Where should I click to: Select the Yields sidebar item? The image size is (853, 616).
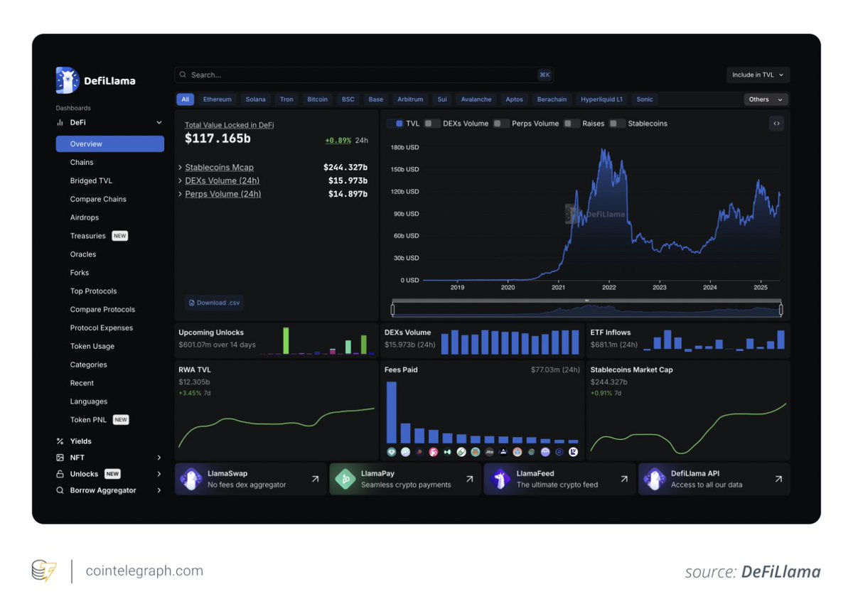click(80, 441)
